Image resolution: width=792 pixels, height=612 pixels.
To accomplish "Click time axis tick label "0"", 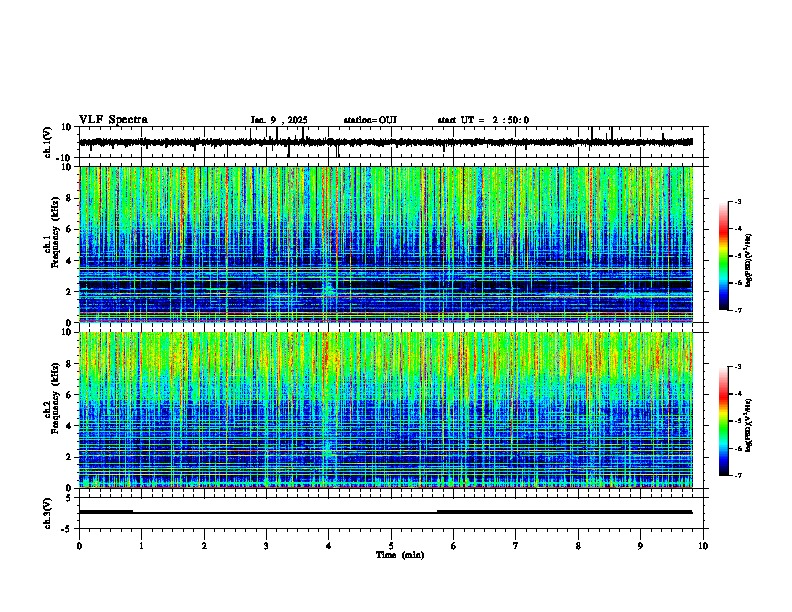I will coord(79,546).
